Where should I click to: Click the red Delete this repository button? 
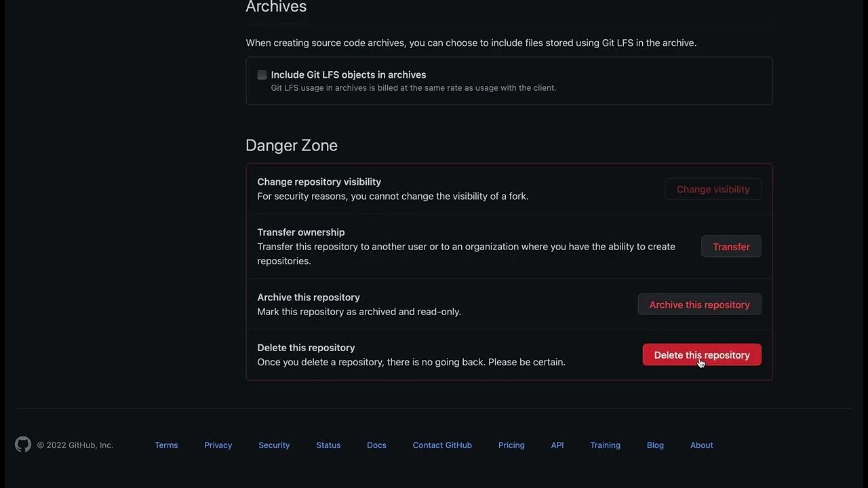point(701,355)
